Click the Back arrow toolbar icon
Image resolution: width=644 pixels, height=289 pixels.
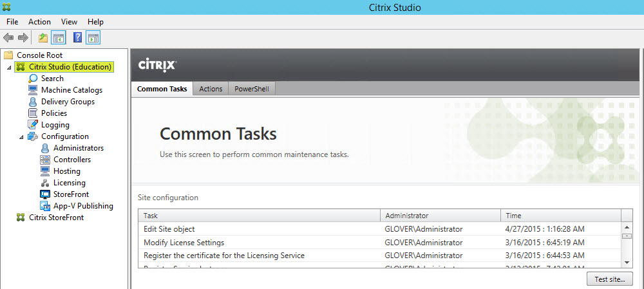click(x=8, y=38)
